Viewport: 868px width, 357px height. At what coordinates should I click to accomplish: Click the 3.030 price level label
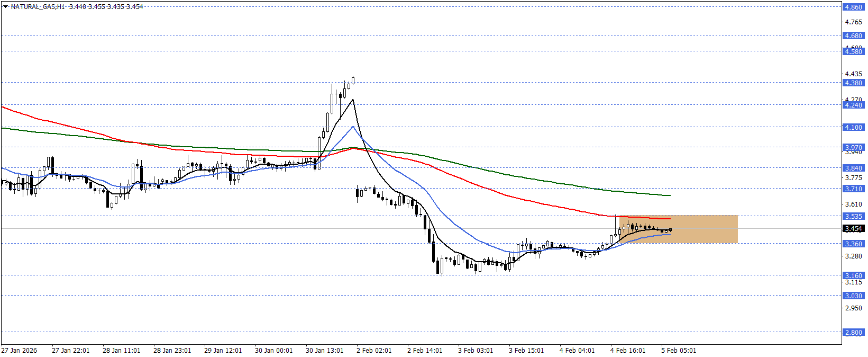pyautogui.click(x=853, y=296)
